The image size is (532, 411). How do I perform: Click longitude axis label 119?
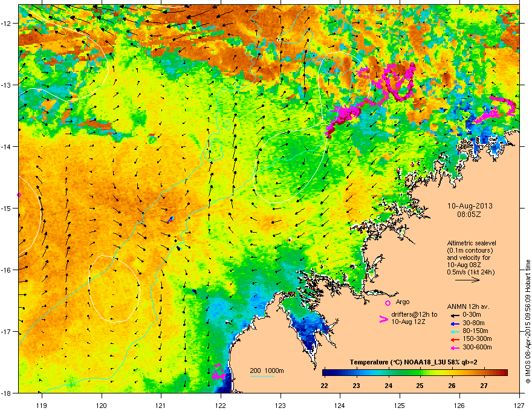[42, 405]
